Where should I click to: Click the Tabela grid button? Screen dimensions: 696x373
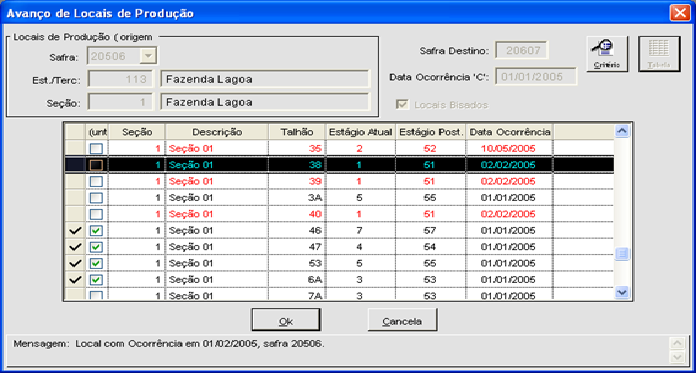tap(659, 55)
